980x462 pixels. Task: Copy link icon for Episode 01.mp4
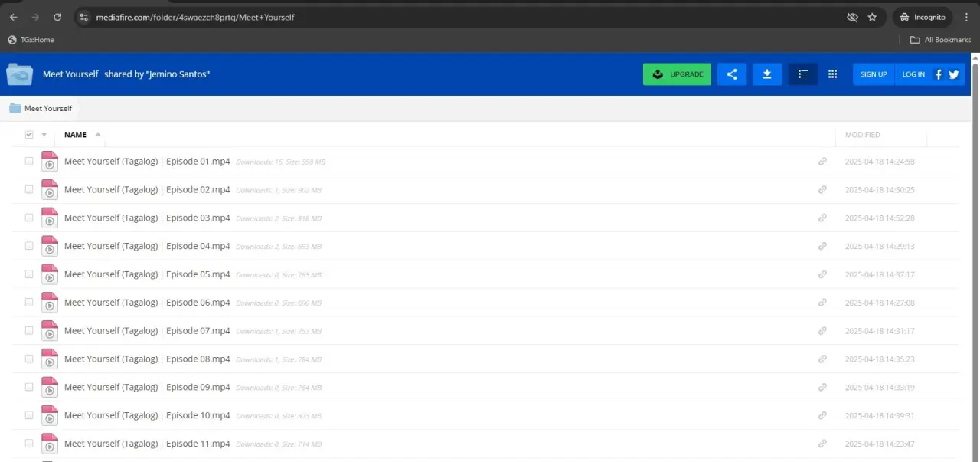[822, 162]
